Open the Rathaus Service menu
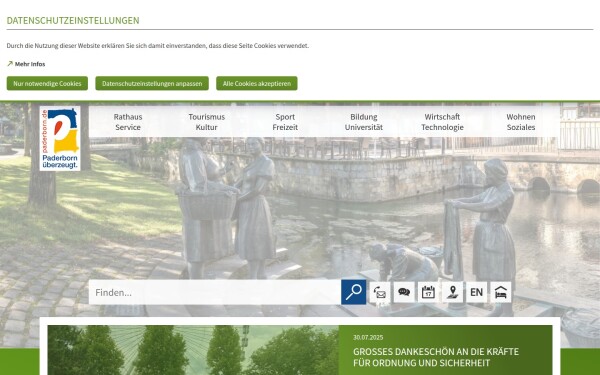This screenshot has height=375, width=600. tap(128, 122)
